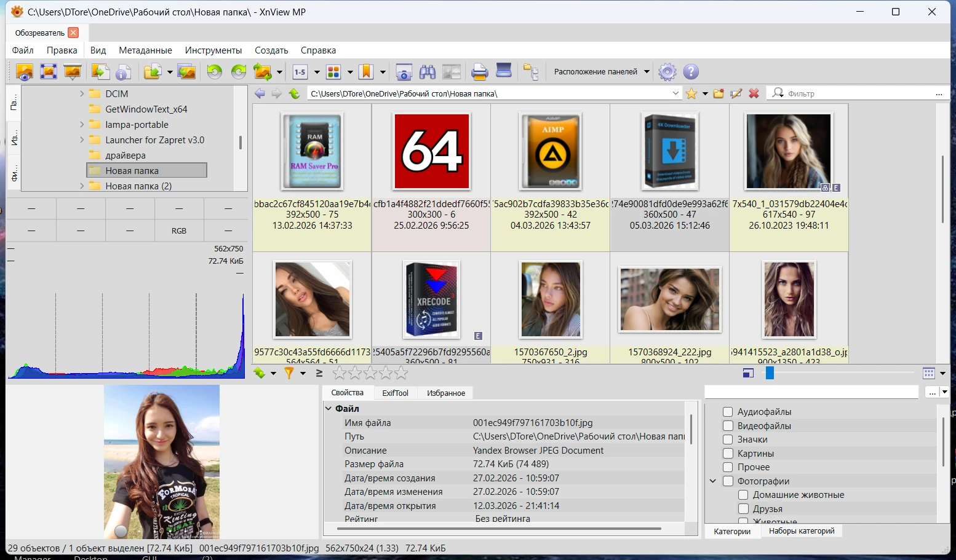Click the rotate right green arrow icon
Viewport: 956px width, 560px height.
pos(238,72)
